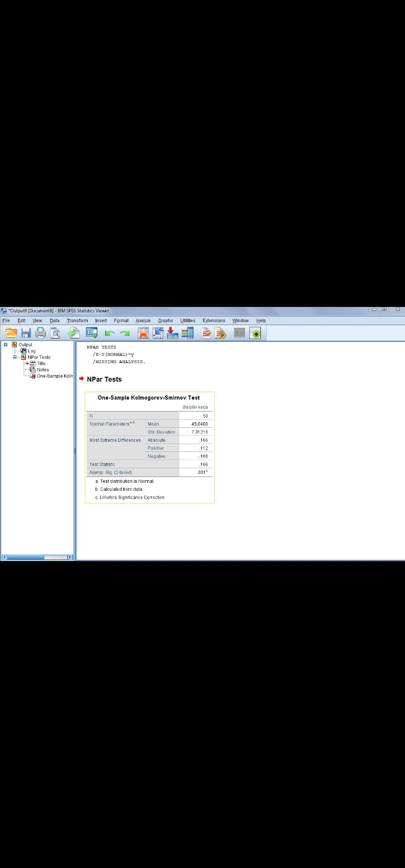Click the Go to Data icon

[144, 333]
